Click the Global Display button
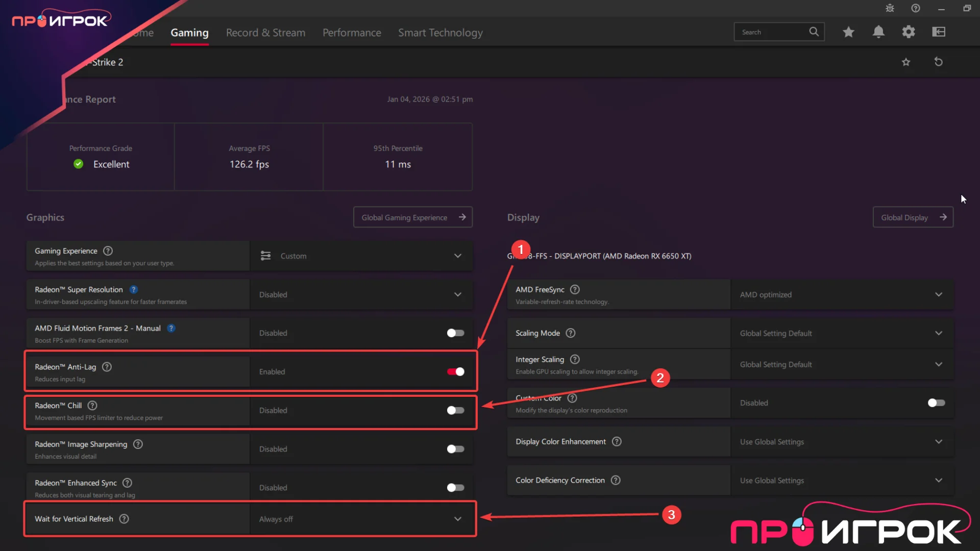Viewport: 980px width, 551px height. (913, 217)
